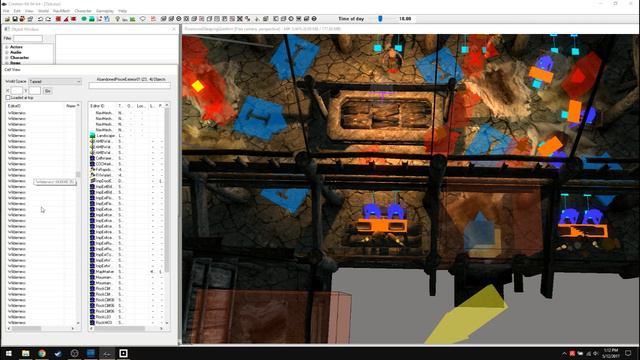Click the green circle toolbar icon
The width and height of the screenshot is (640, 360).
click(x=84, y=19)
